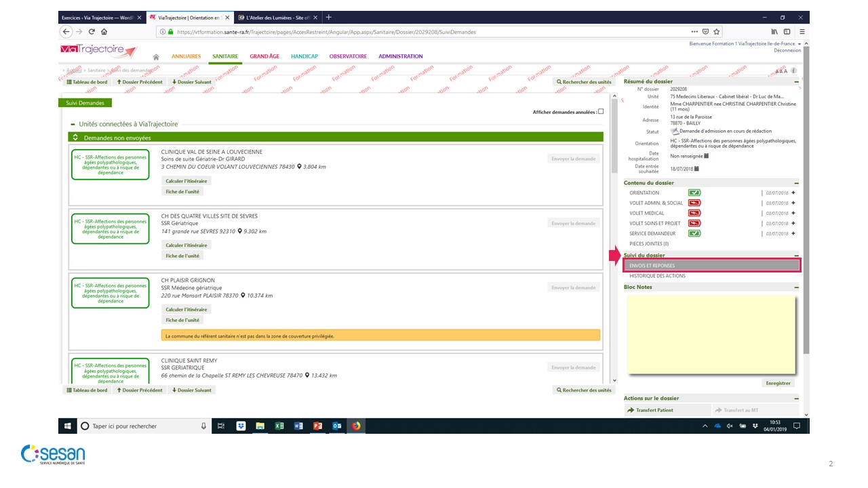Click the home icon in navigation bar
Image resolution: width=868 pixels, height=488 pixels.
pyautogui.click(x=156, y=57)
